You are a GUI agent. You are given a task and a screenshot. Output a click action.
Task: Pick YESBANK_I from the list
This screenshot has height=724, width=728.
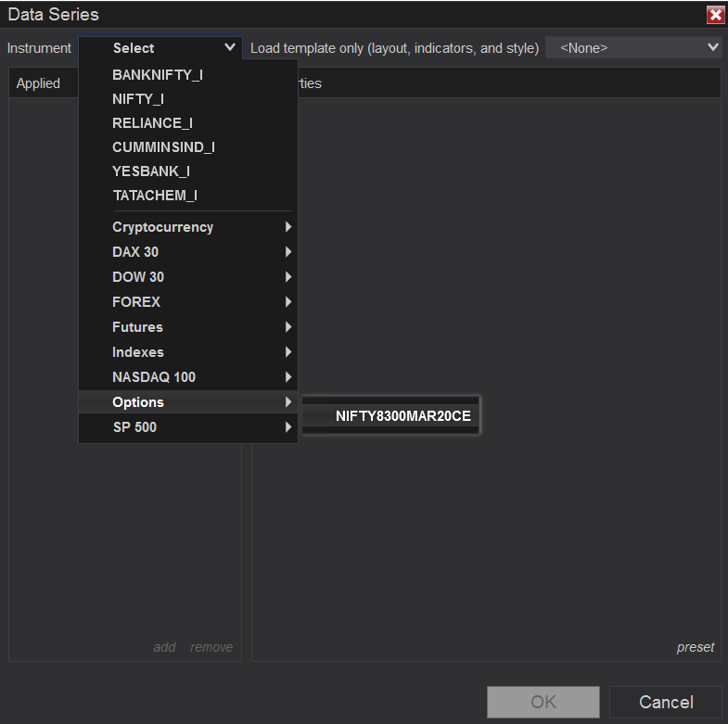pos(188,171)
